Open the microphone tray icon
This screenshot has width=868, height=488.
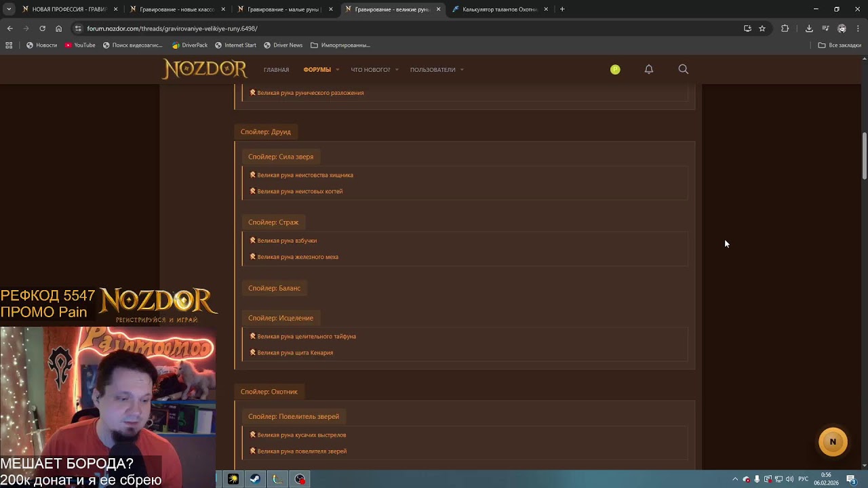tap(757, 479)
